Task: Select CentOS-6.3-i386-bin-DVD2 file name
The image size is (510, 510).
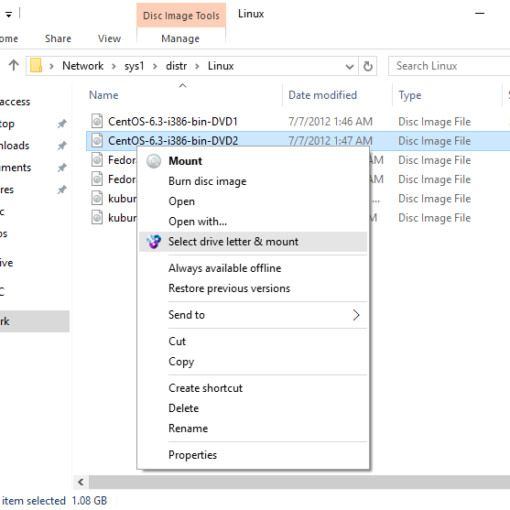Action: [173, 141]
